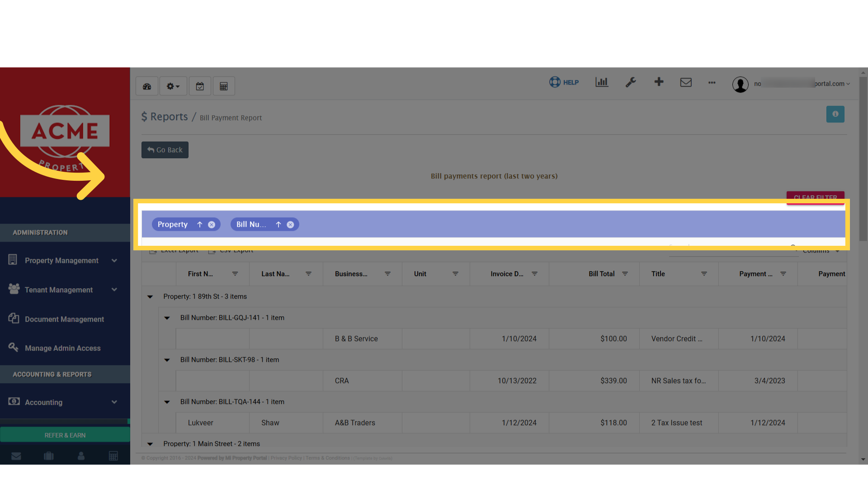868x488 pixels.
Task: Click the CLEAR FILTER button
Action: coord(816,197)
